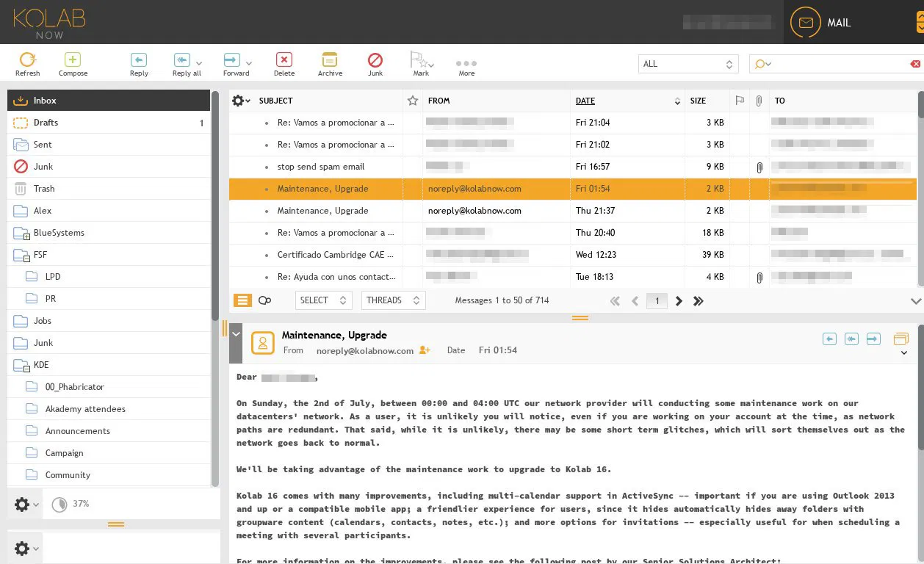Screen dimensions: 924x564
Task: Switch to threads view icon
Action: pos(265,300)
